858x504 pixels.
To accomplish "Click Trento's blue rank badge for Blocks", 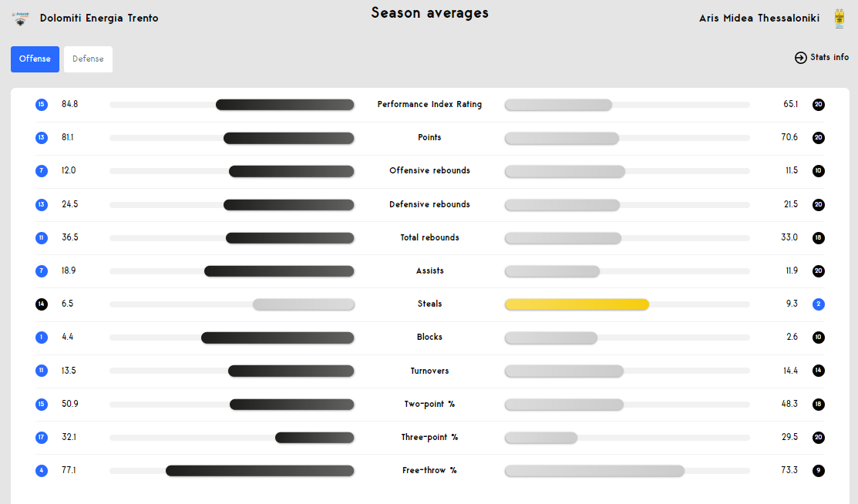I will click(x=42, y=338).
